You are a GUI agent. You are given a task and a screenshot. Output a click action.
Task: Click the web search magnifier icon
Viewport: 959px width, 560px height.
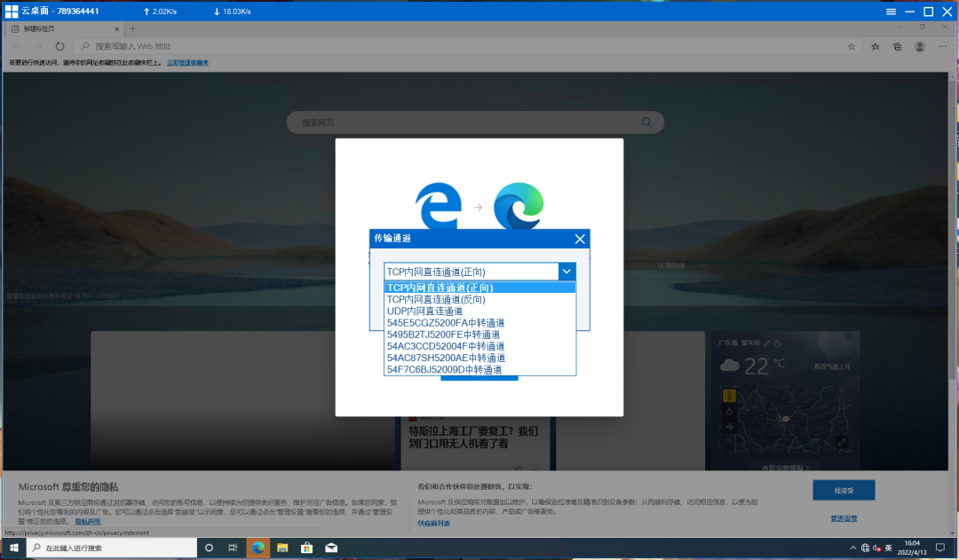pyautogui.click(x=646, y=122)
